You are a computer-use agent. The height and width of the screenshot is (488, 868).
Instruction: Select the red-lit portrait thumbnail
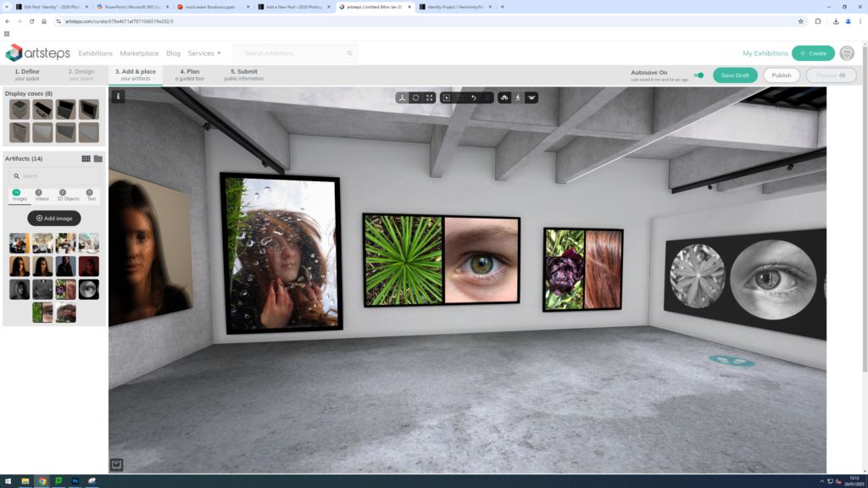(88, 266)
